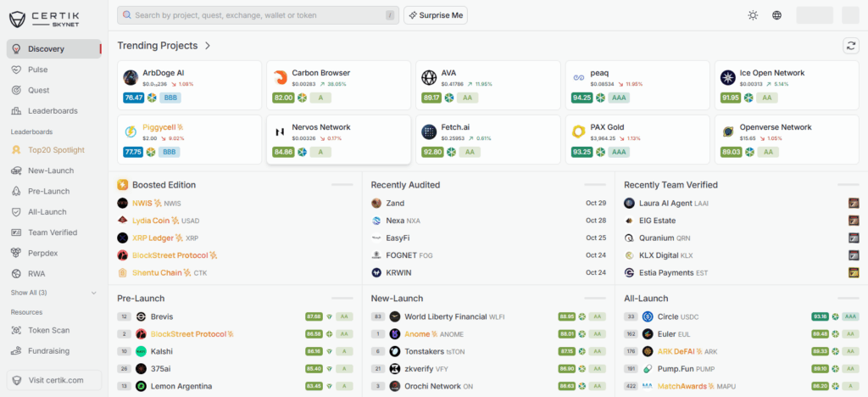Open the Fundraising sidebar icon
The width and height of the screenshot is (868, 397).
[x=16, y=350]
